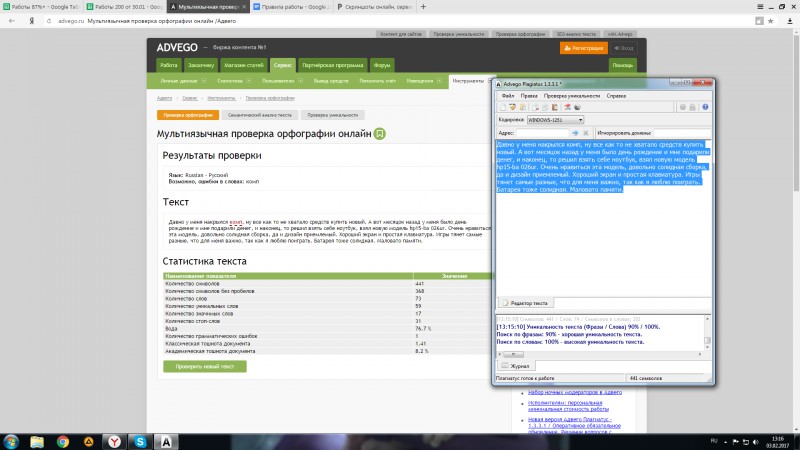Open the Справка menu in Plagiatus
Image resolution: width=800 pixels, height=450 pixels.
(616, 96)
